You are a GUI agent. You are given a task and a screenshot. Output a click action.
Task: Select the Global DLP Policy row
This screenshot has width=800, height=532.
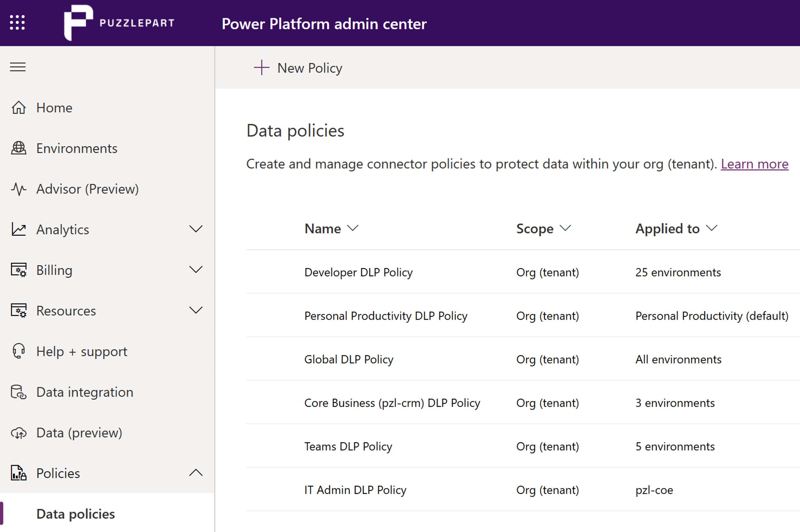348,359
